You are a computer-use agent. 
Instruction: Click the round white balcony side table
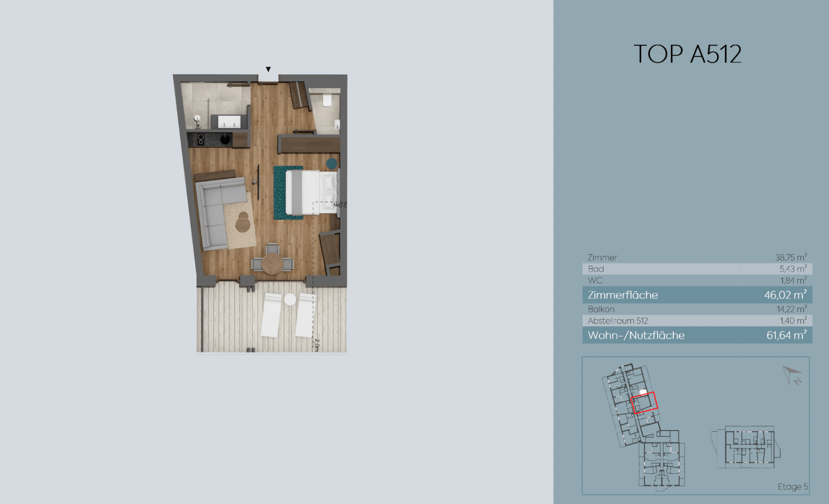[x=290, y=299]
